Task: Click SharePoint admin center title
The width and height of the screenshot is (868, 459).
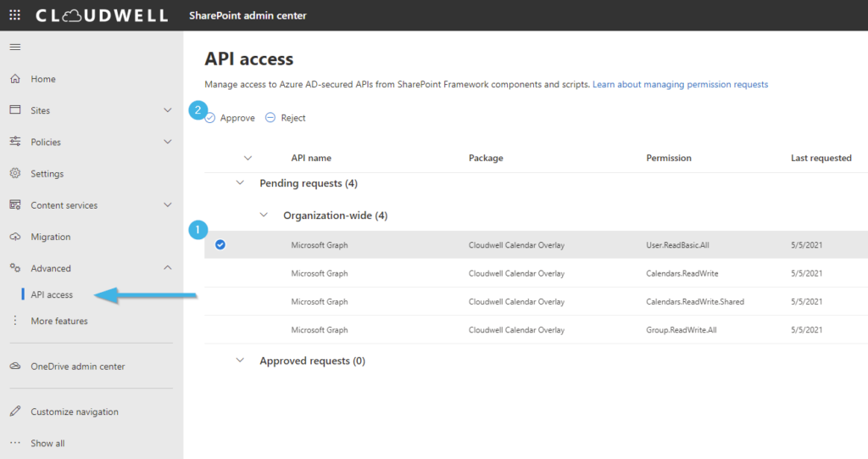Action: (x=248, y=15)
